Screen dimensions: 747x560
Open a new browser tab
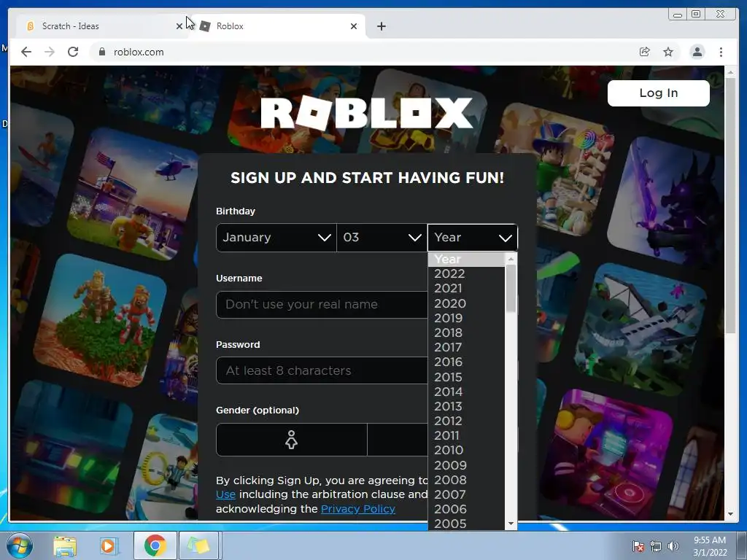pos(381,26)
